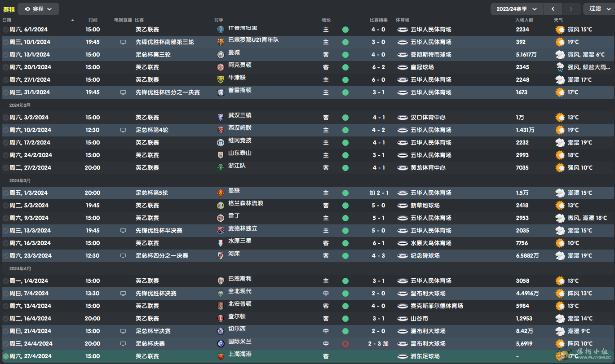Open the 过滤 filter dropdown
The height and width of the screenshot is (364, 615).
598,9
